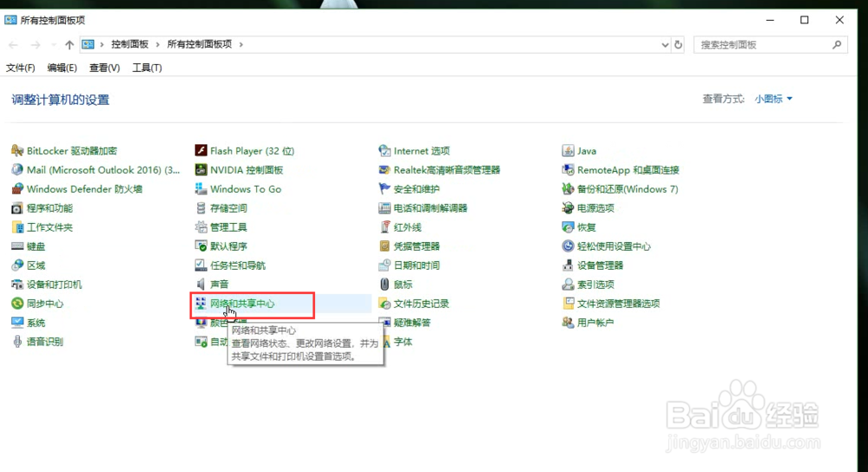
Task: Go forward with the Forward arrow
Action: (35, 45)
